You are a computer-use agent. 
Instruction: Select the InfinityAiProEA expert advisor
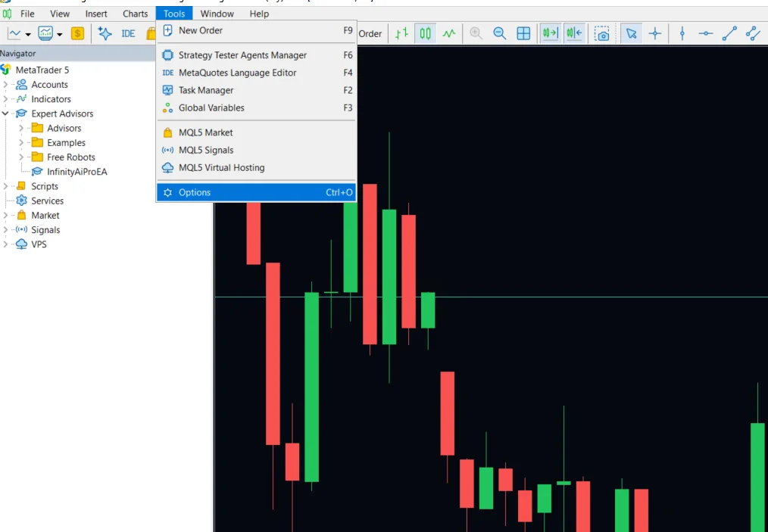click(x=77, y=172)
